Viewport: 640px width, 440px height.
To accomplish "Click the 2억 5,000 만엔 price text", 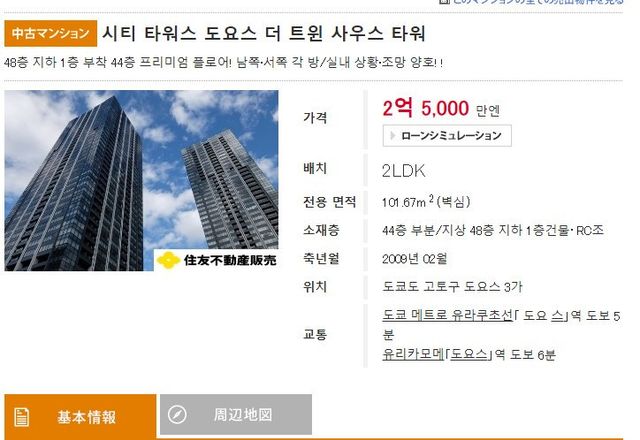I will 441,108.
